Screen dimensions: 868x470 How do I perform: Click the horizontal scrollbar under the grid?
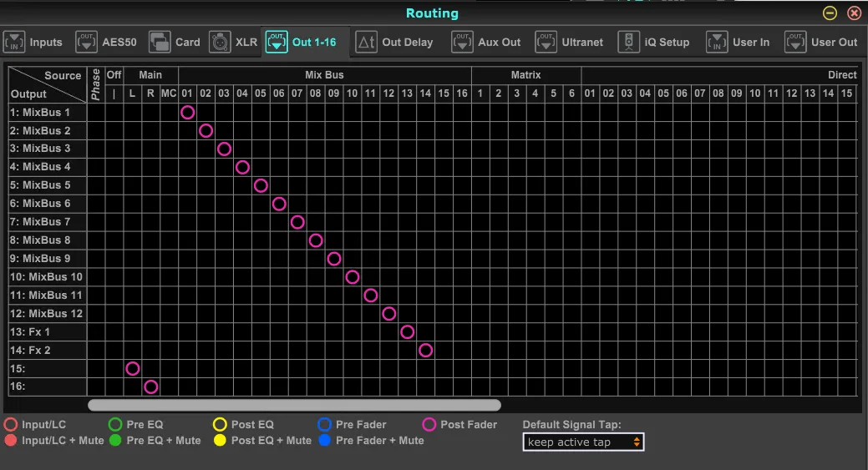[x=295, y=406]
